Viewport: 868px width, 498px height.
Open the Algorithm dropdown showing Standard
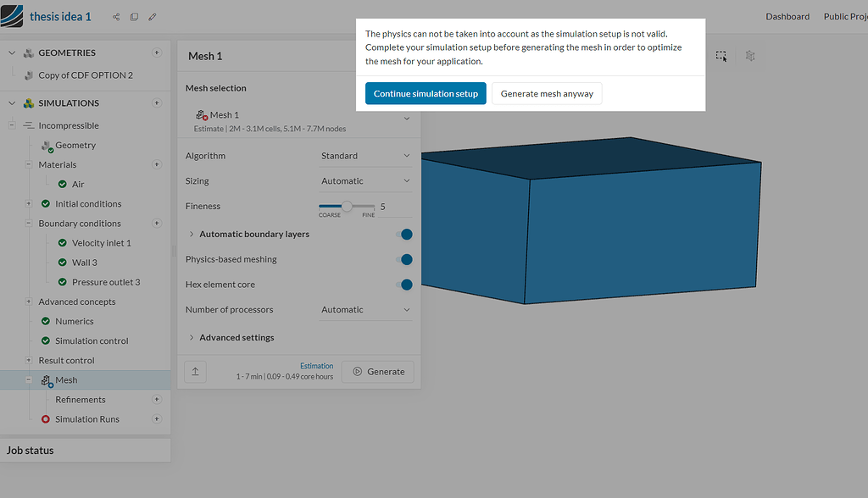point(365,156)
